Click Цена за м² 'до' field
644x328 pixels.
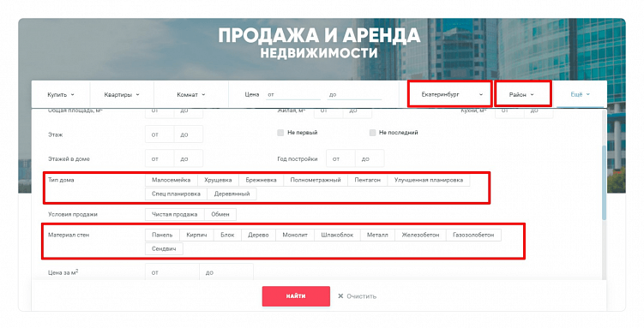pos(226,272)
